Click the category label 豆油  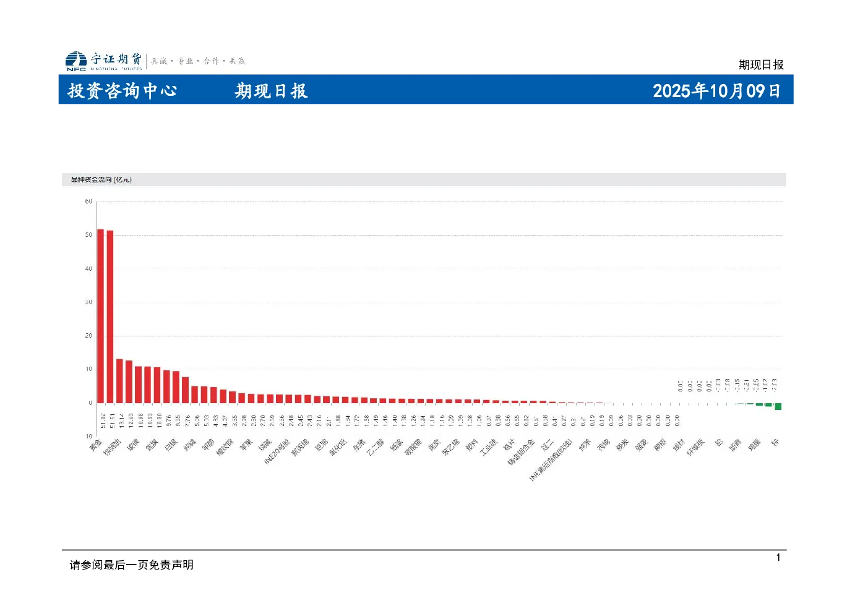(x=322, y=445)
